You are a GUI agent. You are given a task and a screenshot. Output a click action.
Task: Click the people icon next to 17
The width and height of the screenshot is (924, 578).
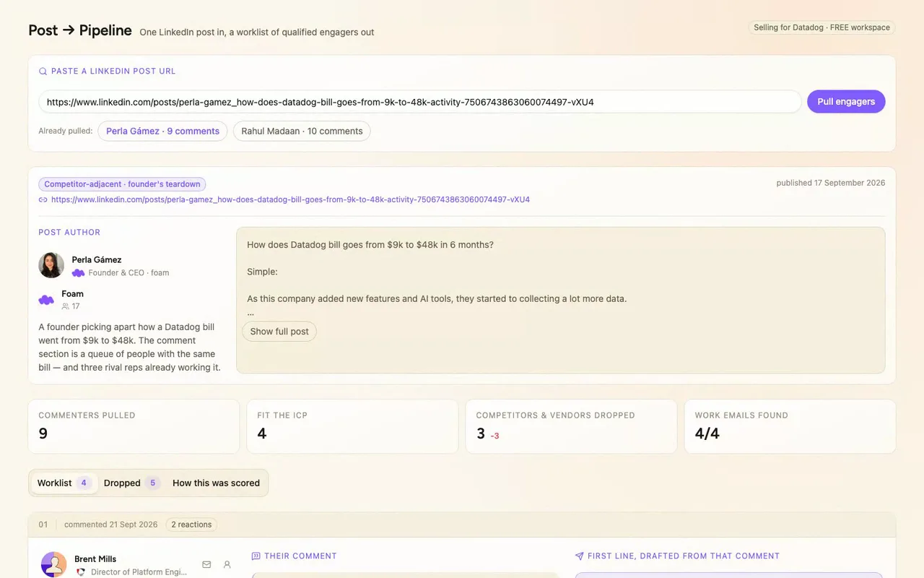66,306
